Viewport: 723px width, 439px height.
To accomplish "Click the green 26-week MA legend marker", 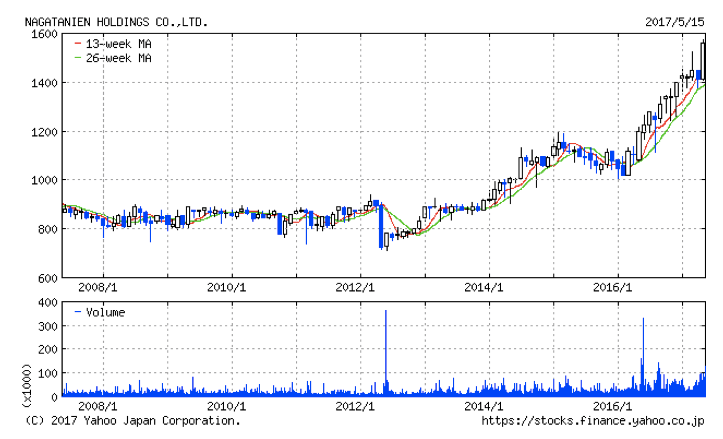I will point(78,57).
